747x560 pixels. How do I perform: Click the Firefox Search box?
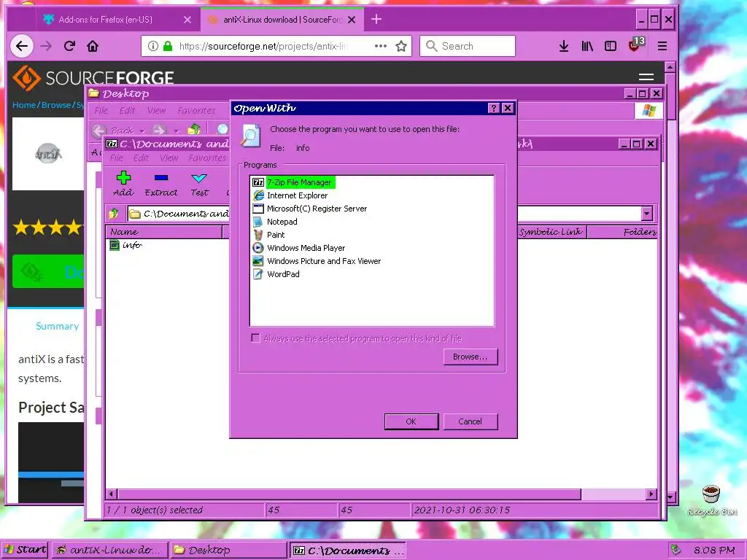coord(468,46)
